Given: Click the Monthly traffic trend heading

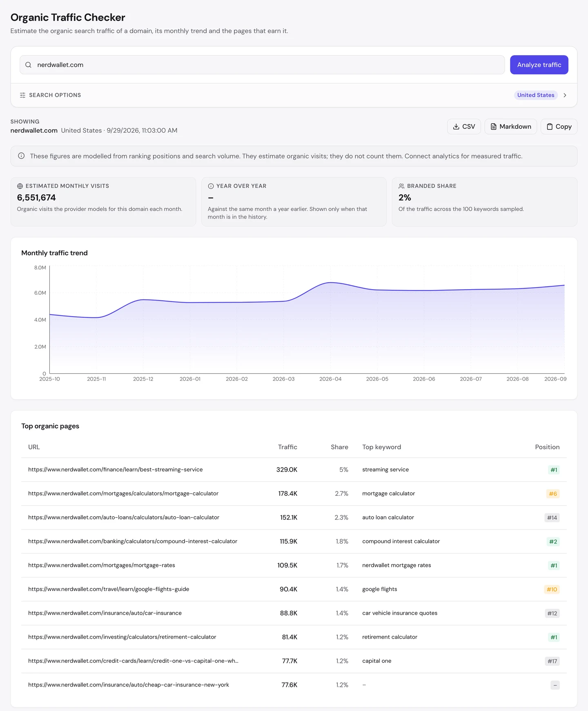Looking at the screenshot, I should point(54,253).
